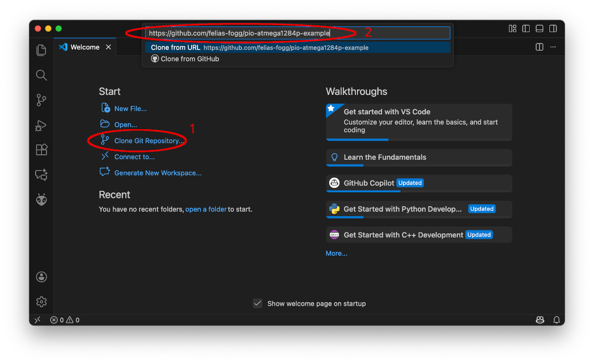594x364 pixels.
Task: Click the 'open a folder' link
Action: [206, 209]
